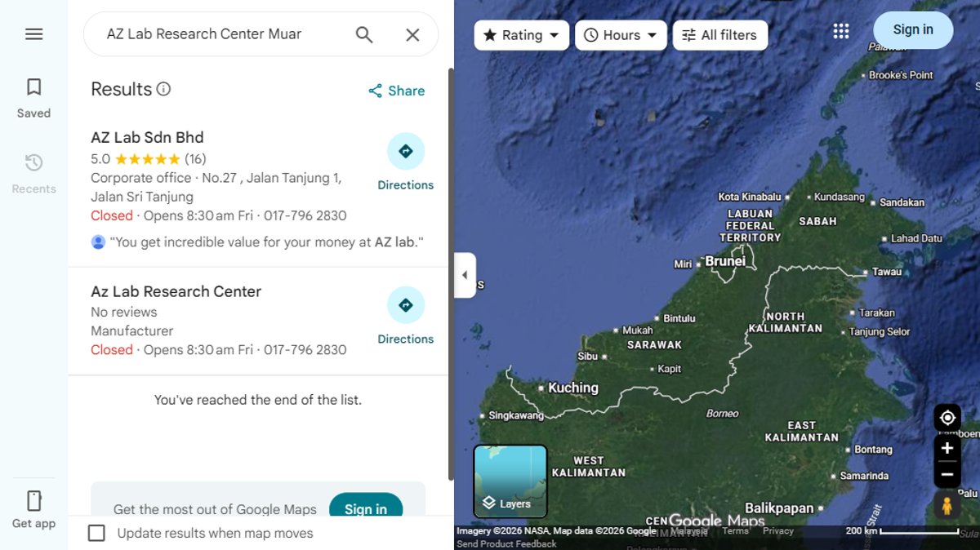Open the Rating filter dropdown
980x550 pixels.
pyautogui.click(x=521, y=35)
